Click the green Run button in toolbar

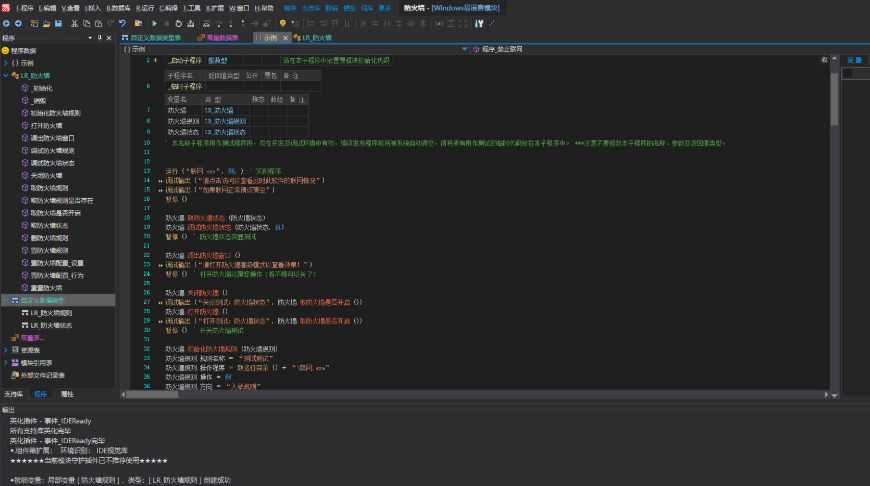[x=154, y=23]
